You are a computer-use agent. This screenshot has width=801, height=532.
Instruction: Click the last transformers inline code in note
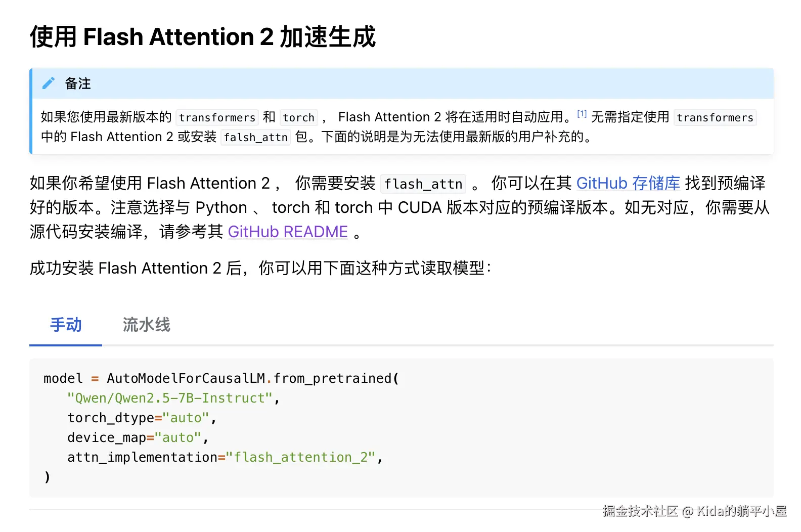point(715,117)
